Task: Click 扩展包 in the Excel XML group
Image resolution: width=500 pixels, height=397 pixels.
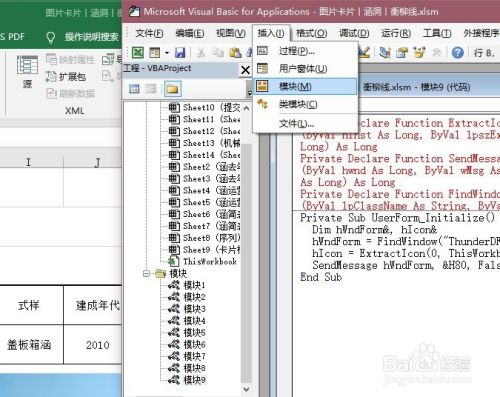Action: [66, 77]
